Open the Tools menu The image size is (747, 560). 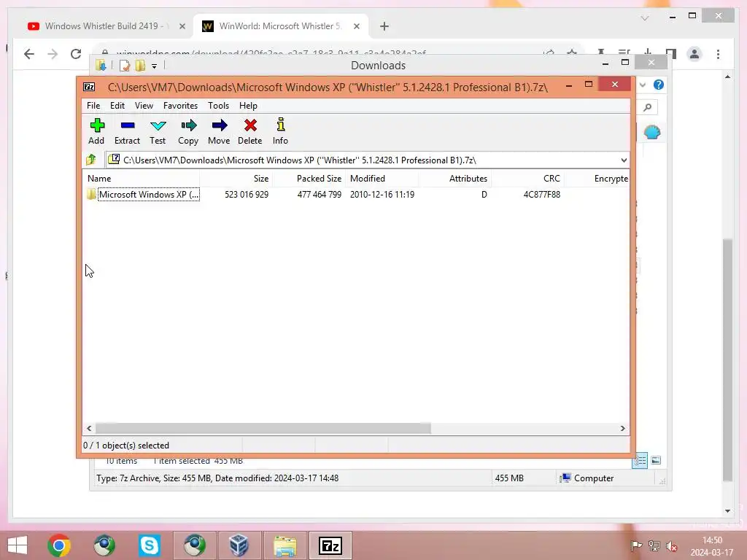coord(218,106)
